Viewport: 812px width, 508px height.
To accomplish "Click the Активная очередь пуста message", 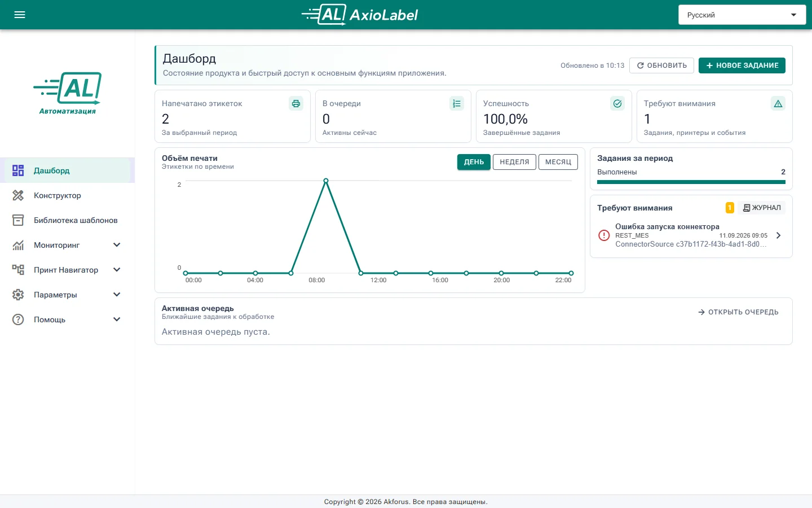I will [216, 332].
